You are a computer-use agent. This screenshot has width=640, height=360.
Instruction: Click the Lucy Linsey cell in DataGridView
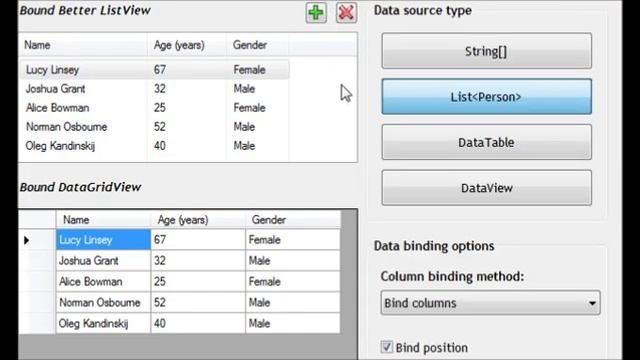(103, 240)
